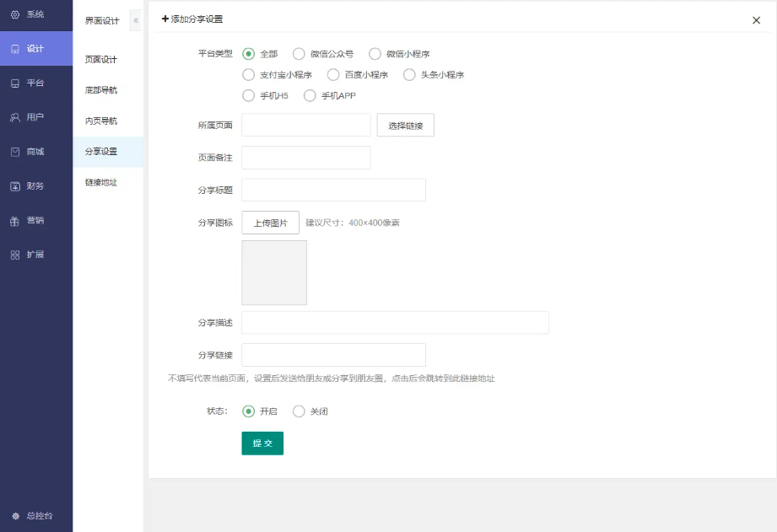Focus the 分享链接 input field
777x532 pixels.
333,355
